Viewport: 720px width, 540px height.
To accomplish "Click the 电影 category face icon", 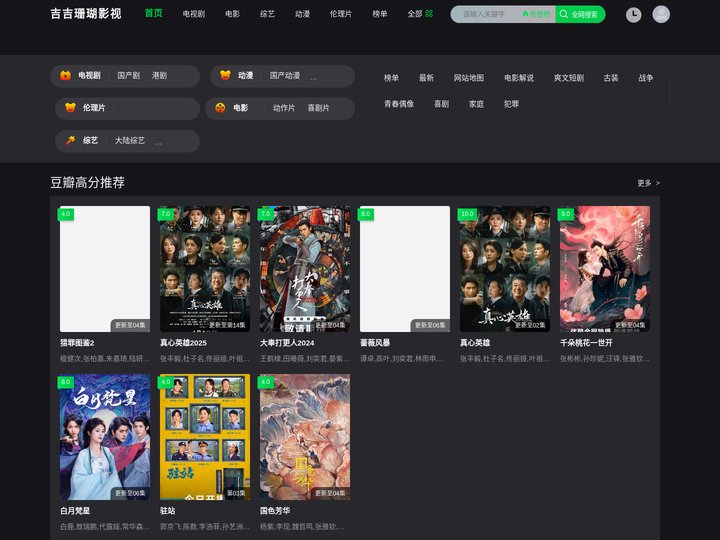I will 220,108.
